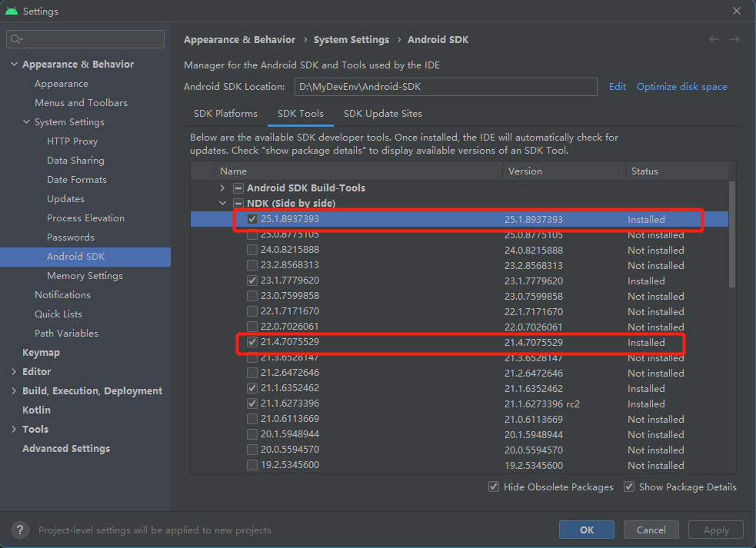Expand Android SDK Build-Tools tree node
The image size is (756, 548).
[223, 188]
